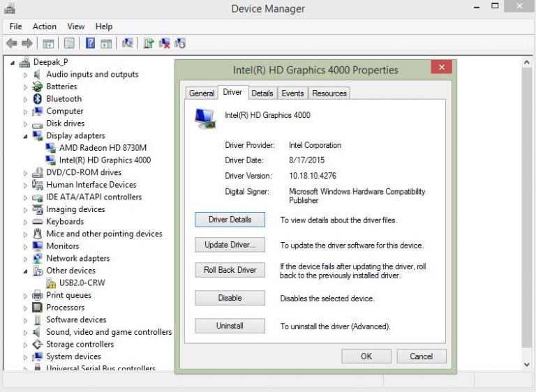Click the USB2.0-CRW warning device icon

[51, 283]
